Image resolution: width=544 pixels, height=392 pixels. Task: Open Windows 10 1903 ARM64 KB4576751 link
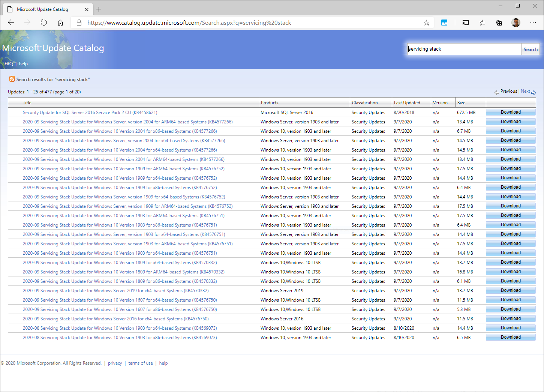(124, 216)
